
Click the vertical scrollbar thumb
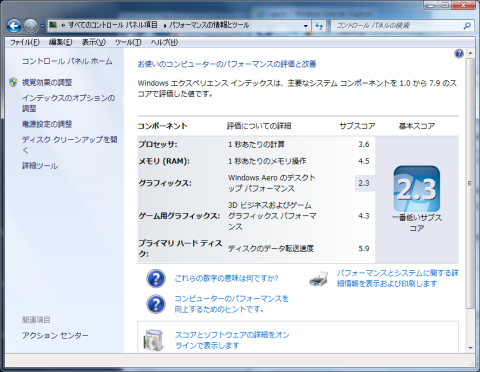point(470,183)
